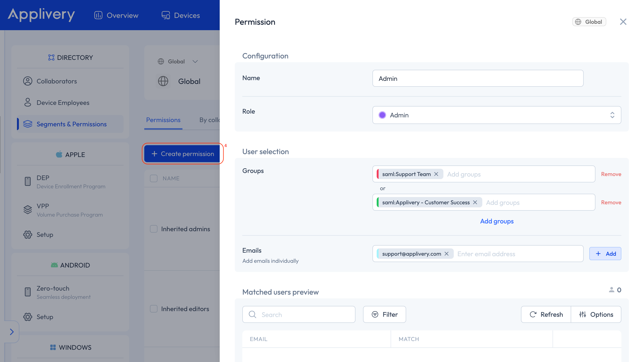The height and width of the screenshot is (362, 644).
Task: Open the Devices top menu
Action: (x=181, y=15)
